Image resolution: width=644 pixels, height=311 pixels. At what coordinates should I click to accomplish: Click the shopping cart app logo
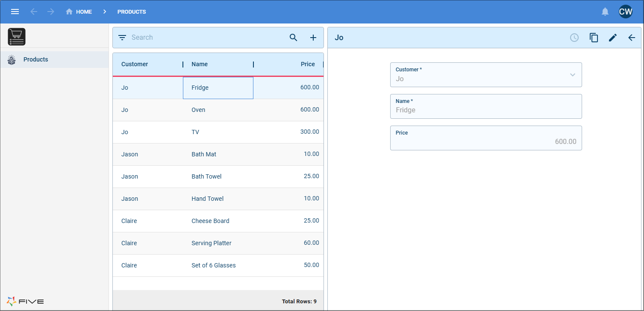[17, 37]
